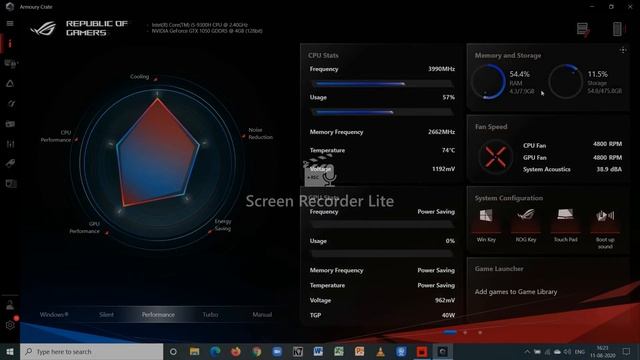The width and height of the screenshot is (640, 360).
Task: Click the Storage usage circular gauge
Action: coord(565,82)
